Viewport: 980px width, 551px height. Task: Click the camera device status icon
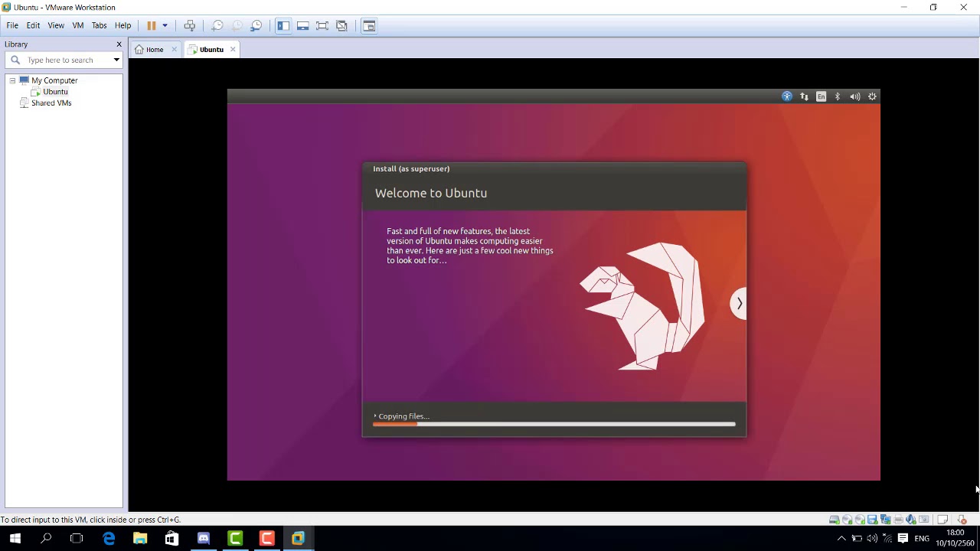click(x=923, y=520)
